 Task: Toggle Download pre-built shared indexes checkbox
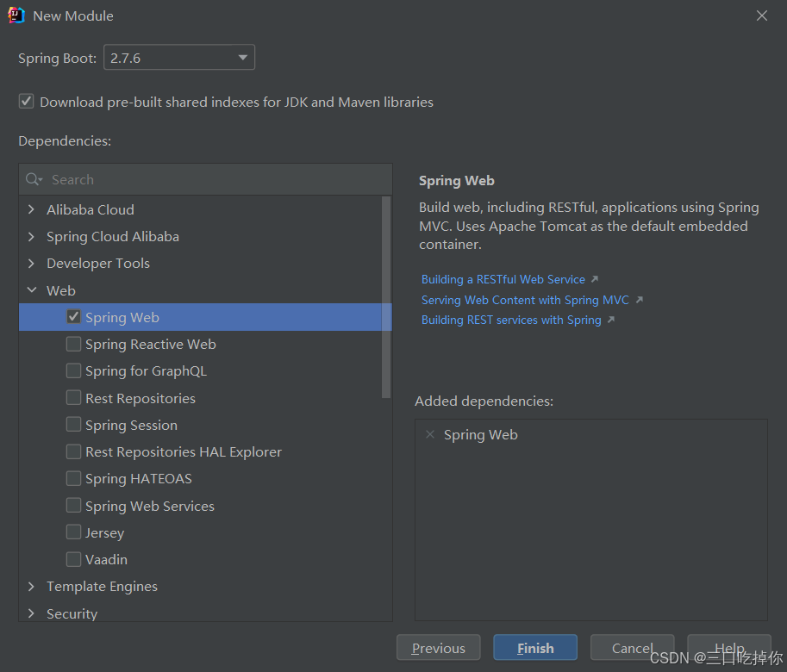26,102
